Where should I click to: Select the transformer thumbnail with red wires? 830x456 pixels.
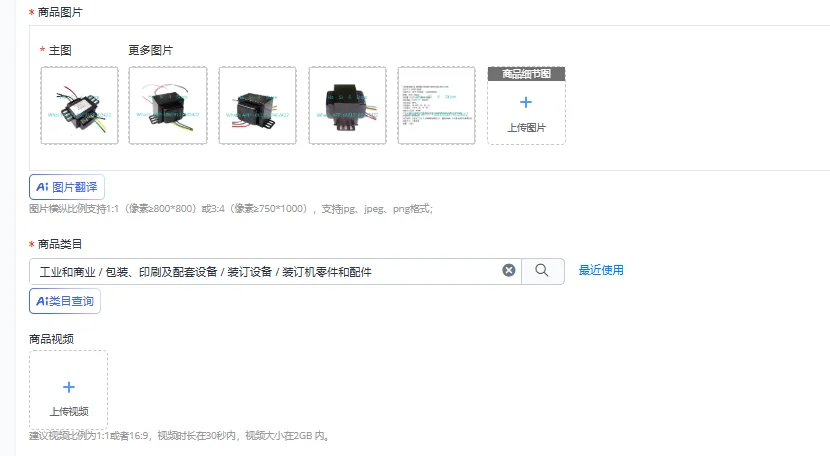[x=257, y=105]
